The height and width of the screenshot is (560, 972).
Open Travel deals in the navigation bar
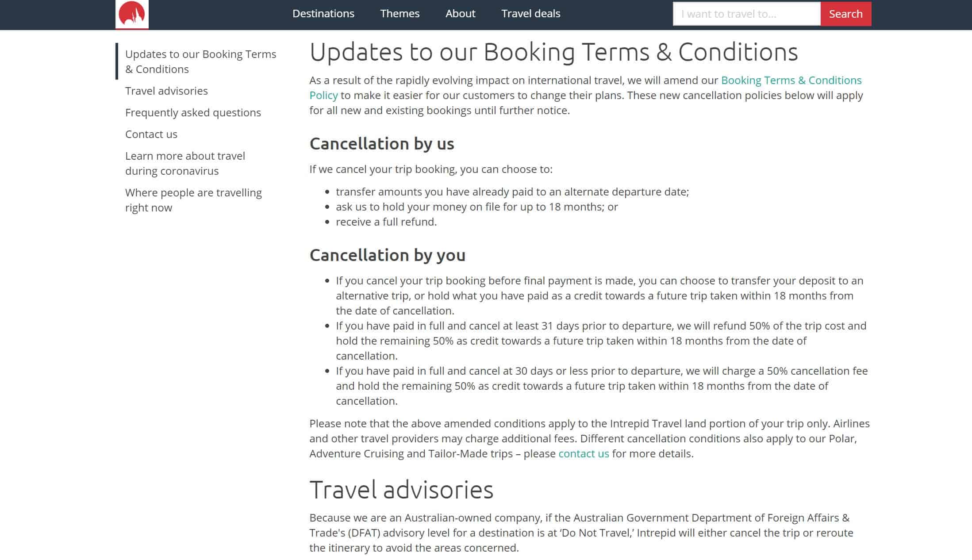[x=531, y=14]
